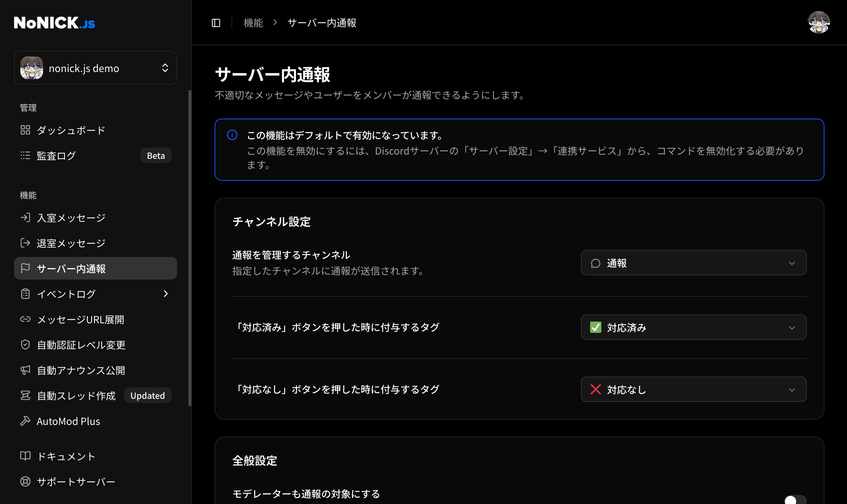This screenshot has height=504, width=847.
Task: Click the join message arrow icon
Action: [x=26, y=218]
